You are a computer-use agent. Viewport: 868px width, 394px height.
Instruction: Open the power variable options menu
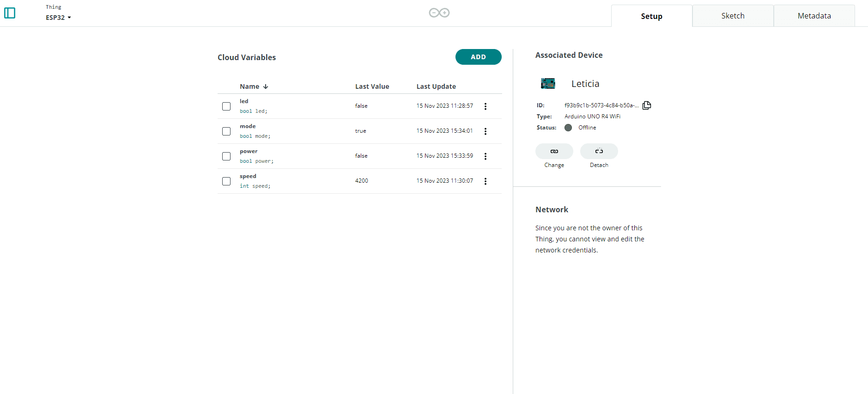pyautogui.click(x=485, y=156)
